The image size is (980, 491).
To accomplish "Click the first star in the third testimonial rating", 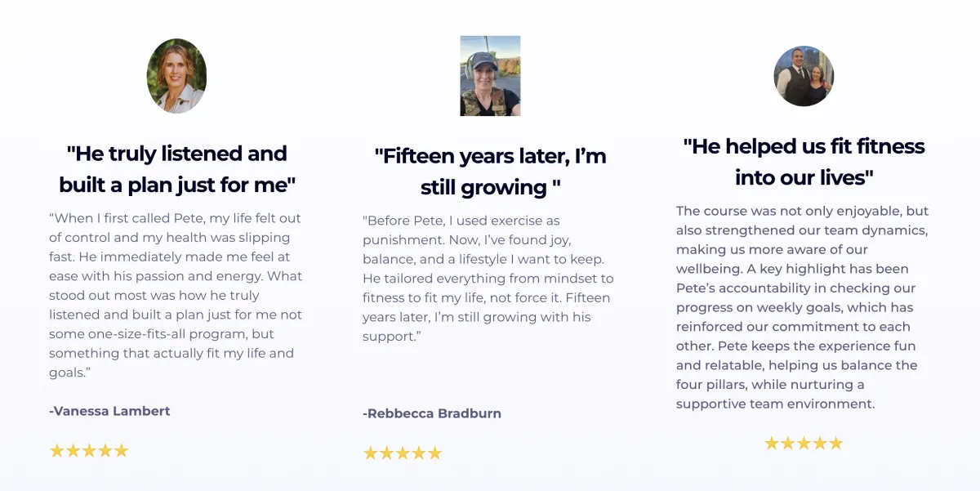I will coord(772,444).
